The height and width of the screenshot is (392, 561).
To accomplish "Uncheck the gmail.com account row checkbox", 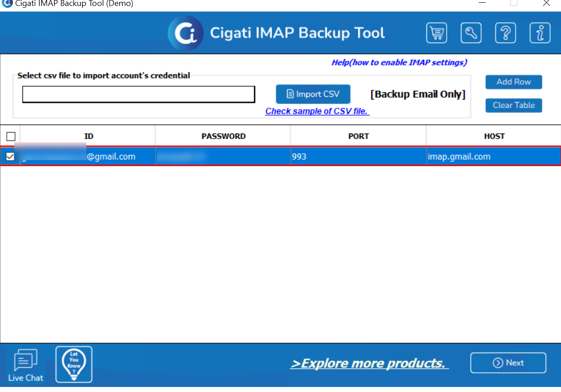I will [10, 157].
